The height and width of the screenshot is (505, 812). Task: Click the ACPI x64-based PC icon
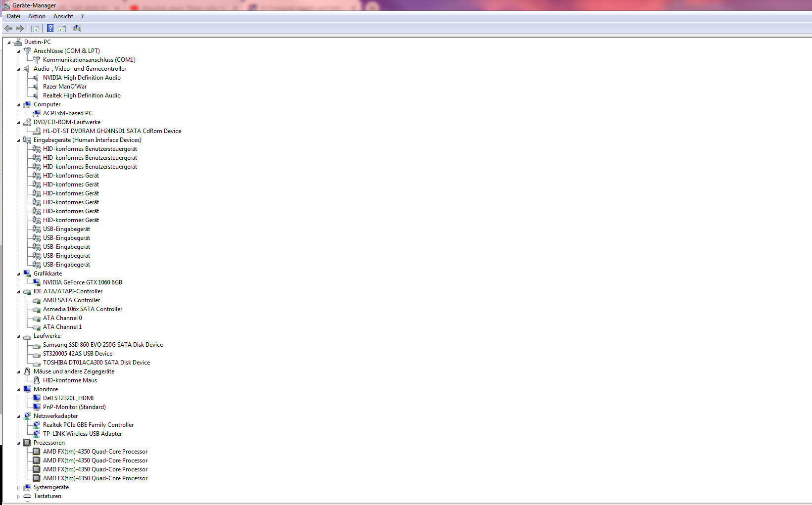click(37, 113)
